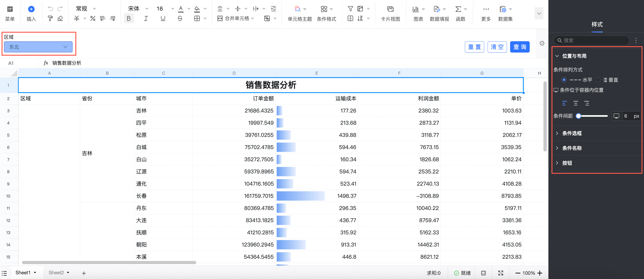The width and height of the screenshot is (644, 279).
Task: Align conditions right in container
Action: click(586, 103)
